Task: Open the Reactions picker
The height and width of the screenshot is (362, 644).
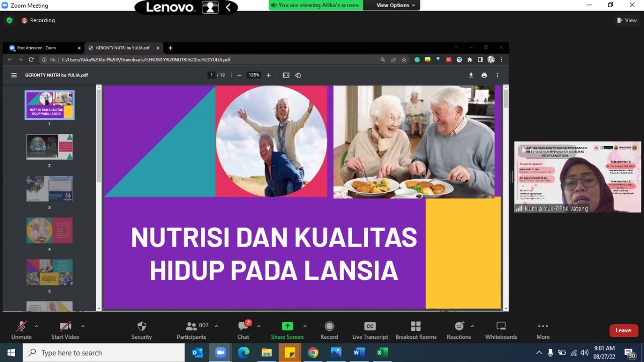Action: click(x=459, y=330)
